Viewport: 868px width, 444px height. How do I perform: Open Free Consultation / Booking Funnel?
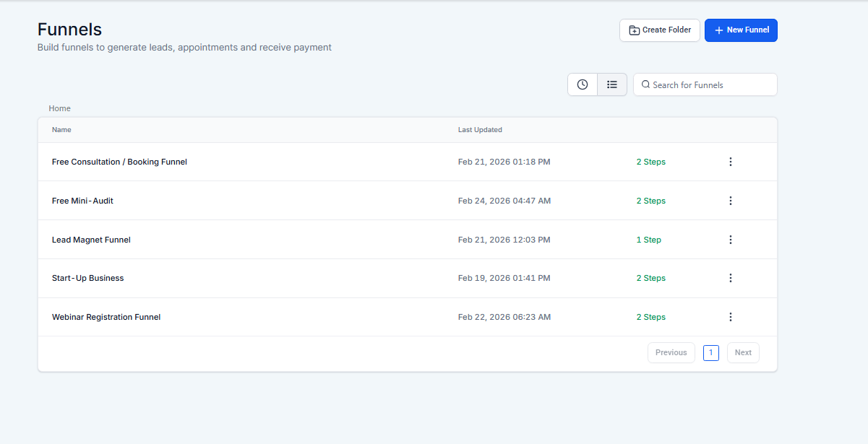pos(119,162)
